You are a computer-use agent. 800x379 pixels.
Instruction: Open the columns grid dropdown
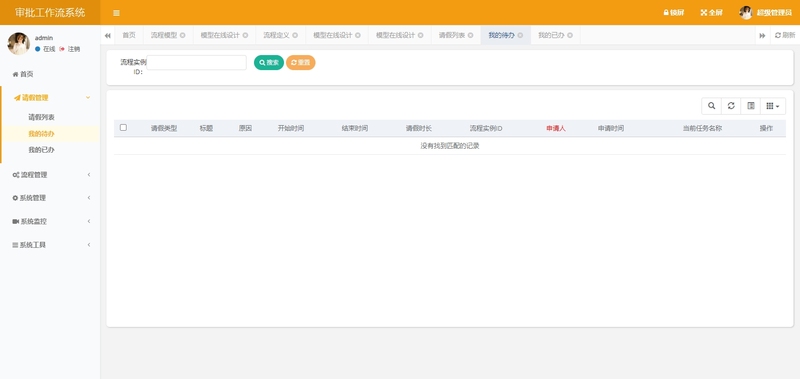pyautogui.click(x=773, y=106)
